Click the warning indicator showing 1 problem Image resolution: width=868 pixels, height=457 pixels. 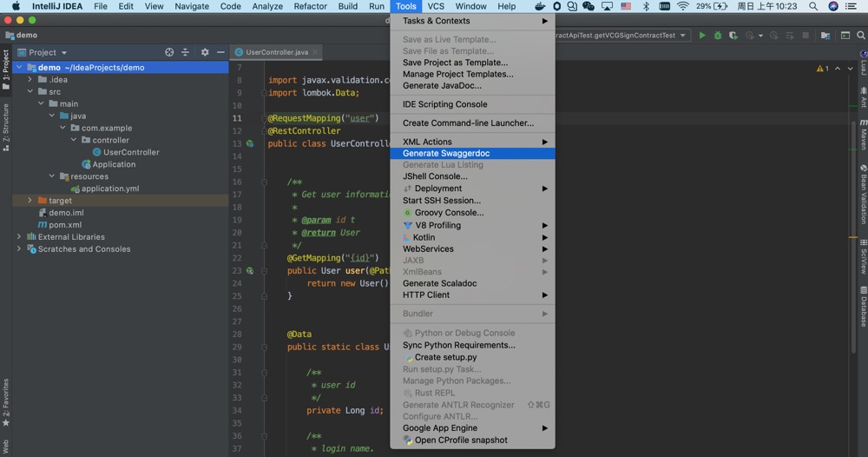[x=822, y=69]
